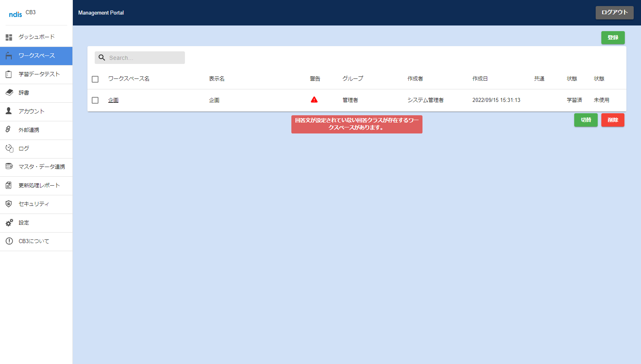Open マスタ・データ連携 menu item
This screenshot has height=364, width=641.
tap(41, 167)
